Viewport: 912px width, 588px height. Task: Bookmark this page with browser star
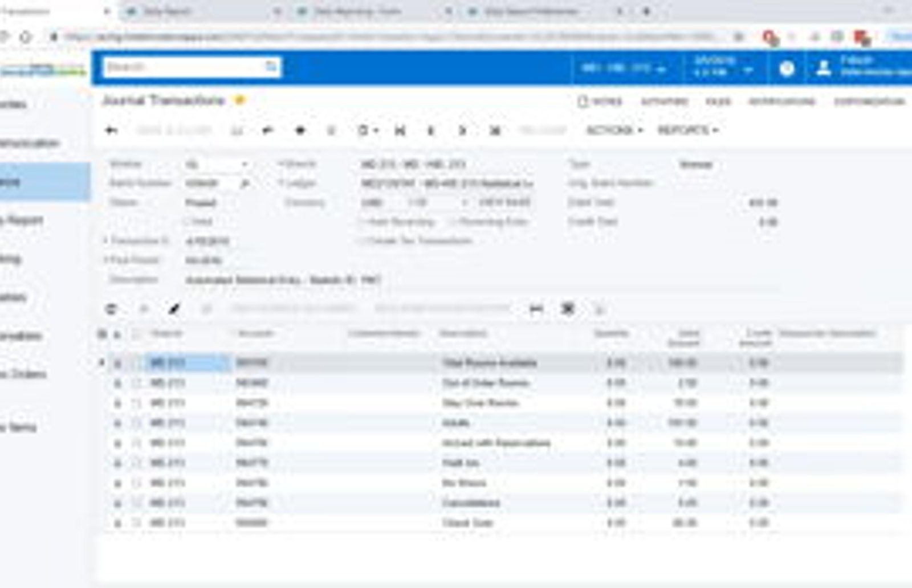pyautogui.click(x=739, y=37)
